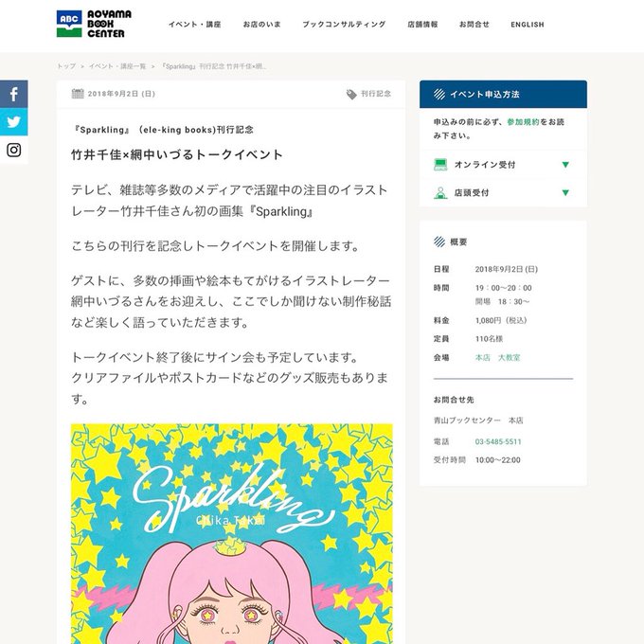Share the page via the Twitter icon

13,122
